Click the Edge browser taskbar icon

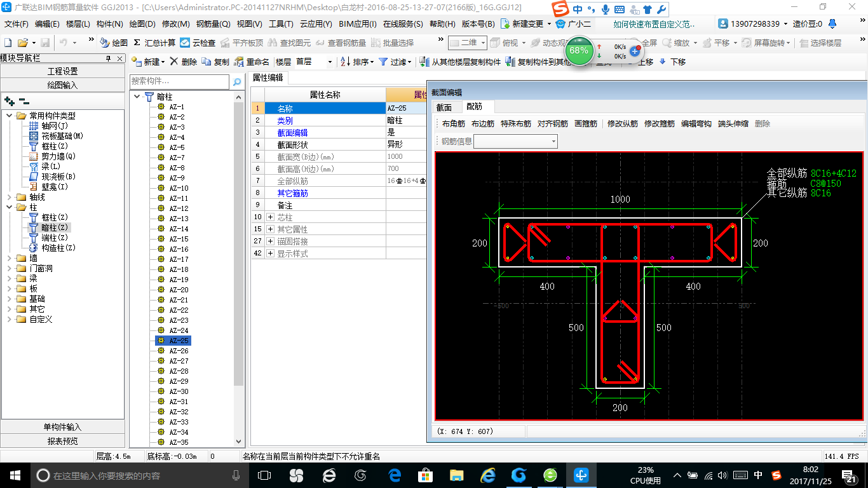click(395, 475)
